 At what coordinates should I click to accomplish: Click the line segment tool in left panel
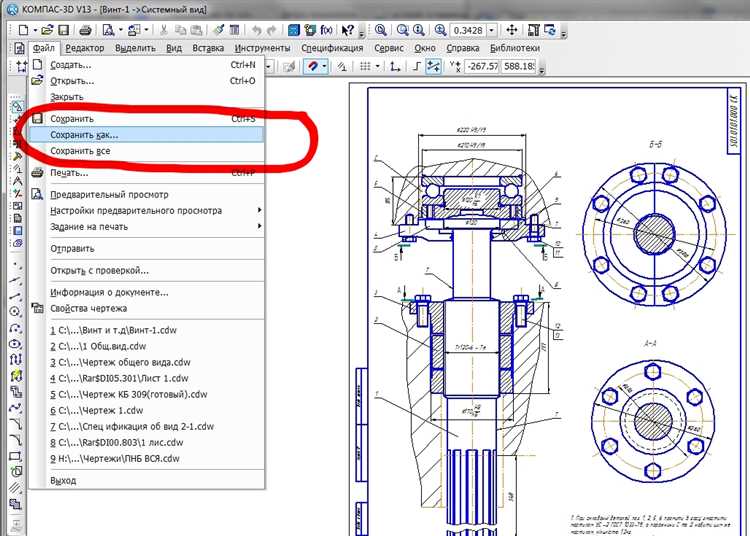15,296
